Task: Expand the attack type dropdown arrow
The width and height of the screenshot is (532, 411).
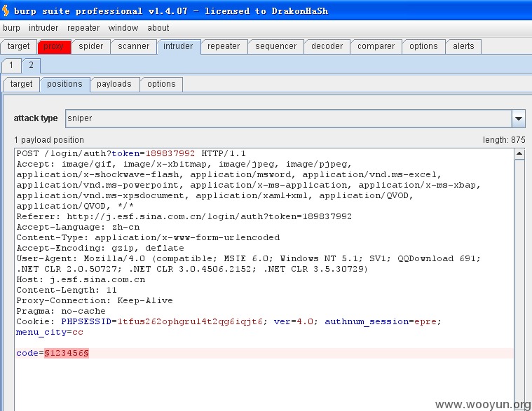Action: click(519, 118)
